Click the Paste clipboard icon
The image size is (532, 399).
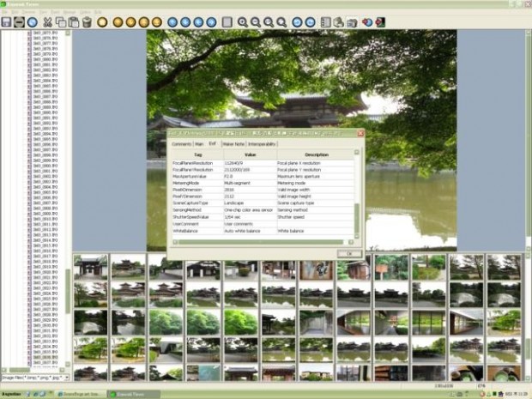coord(74,22)
